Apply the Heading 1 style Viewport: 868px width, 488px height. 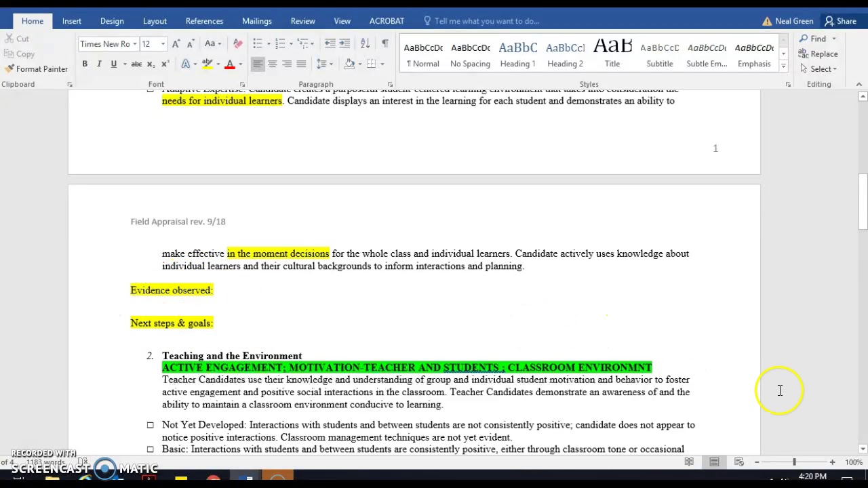click(518, 54)
